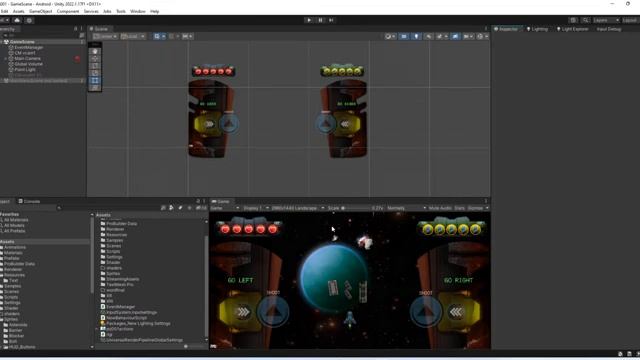
Task: Advance one frame with the Step button
Action: coord(331,20)
